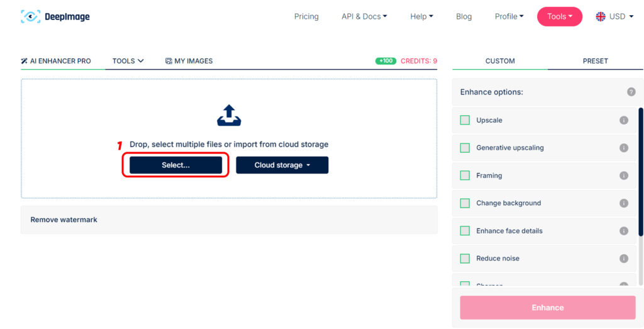Open the Profile dropdown

coord(509,16)
